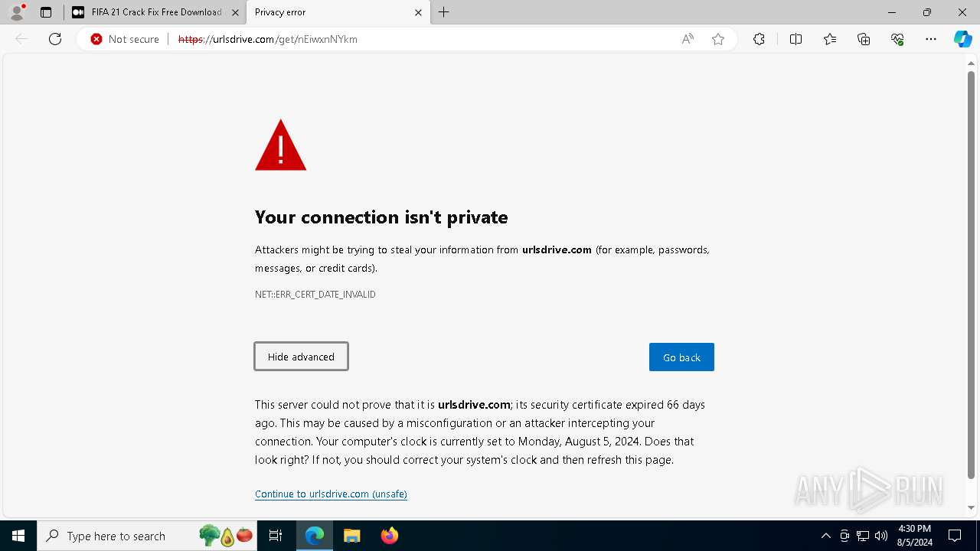Add page to favorites star icon

pos(718,39)
